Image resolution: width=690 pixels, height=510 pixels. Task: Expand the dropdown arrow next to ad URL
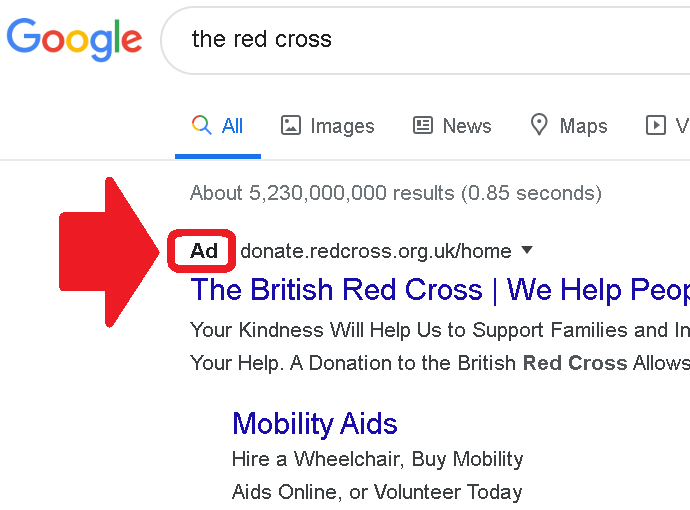click(527, 250)
